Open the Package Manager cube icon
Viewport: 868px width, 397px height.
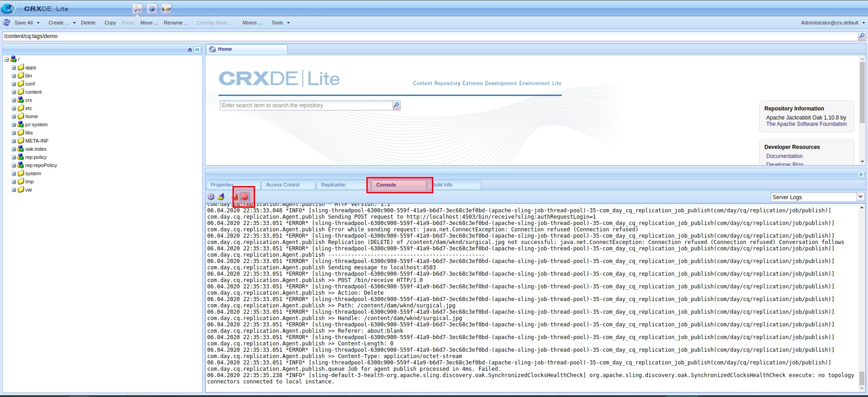[152, 9]
